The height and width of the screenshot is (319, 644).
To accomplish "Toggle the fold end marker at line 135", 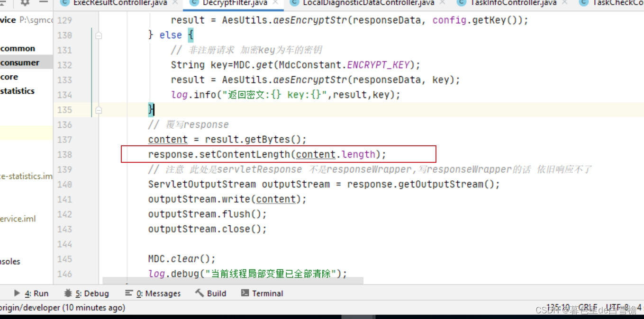I will tap(99, 110).
